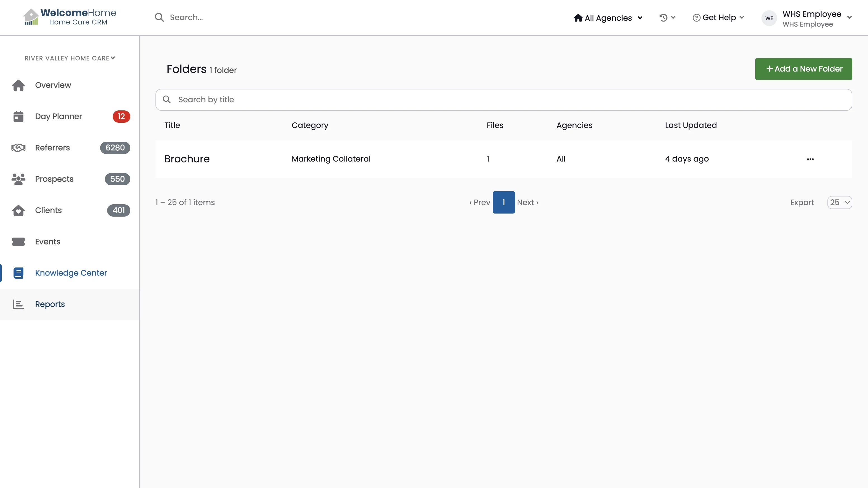Click the Referrers handshake icon
Viewport: 868px width, 488px height.
(18, 148)
